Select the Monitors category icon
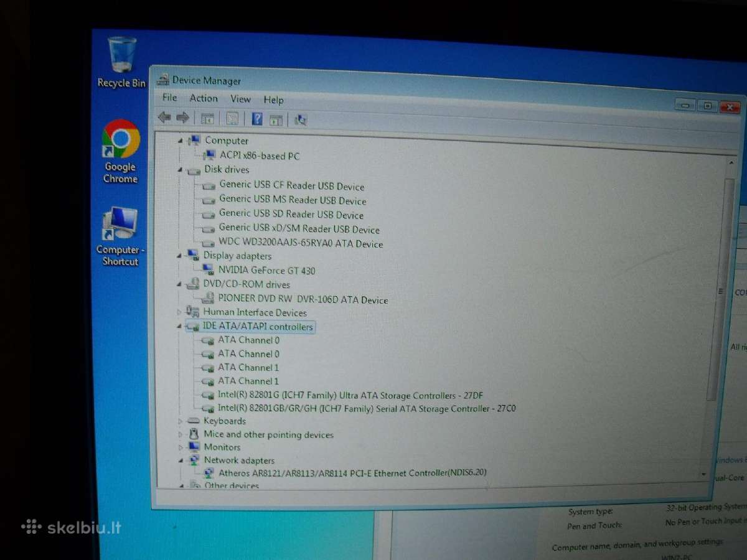 [x=194, y=447]
